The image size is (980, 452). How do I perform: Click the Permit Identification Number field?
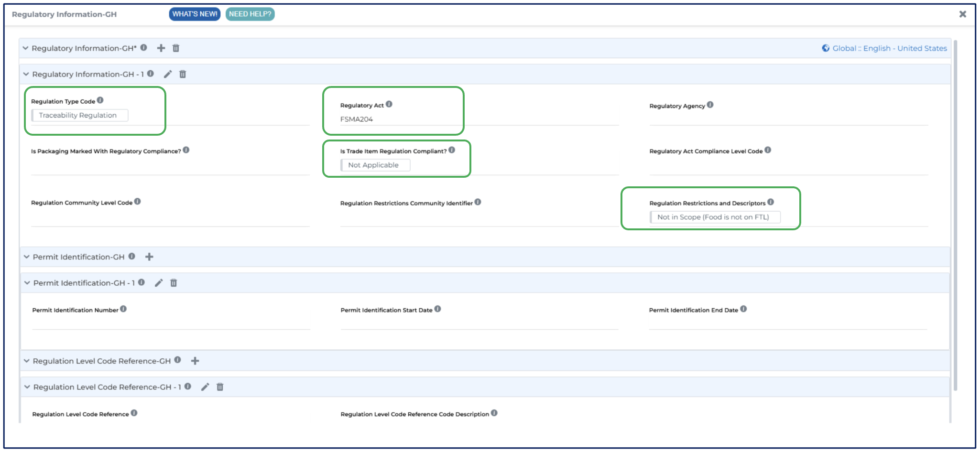click(x=171, y=323)
